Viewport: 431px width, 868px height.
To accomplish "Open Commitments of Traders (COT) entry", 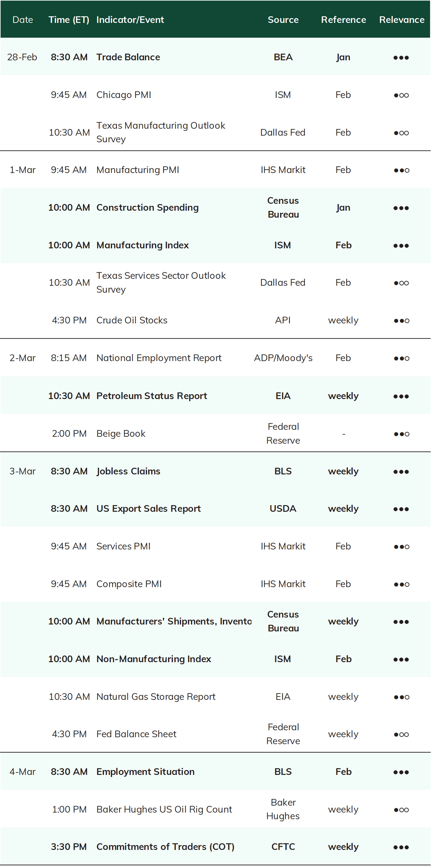I will pyautogui.click(x=165, y=847).
